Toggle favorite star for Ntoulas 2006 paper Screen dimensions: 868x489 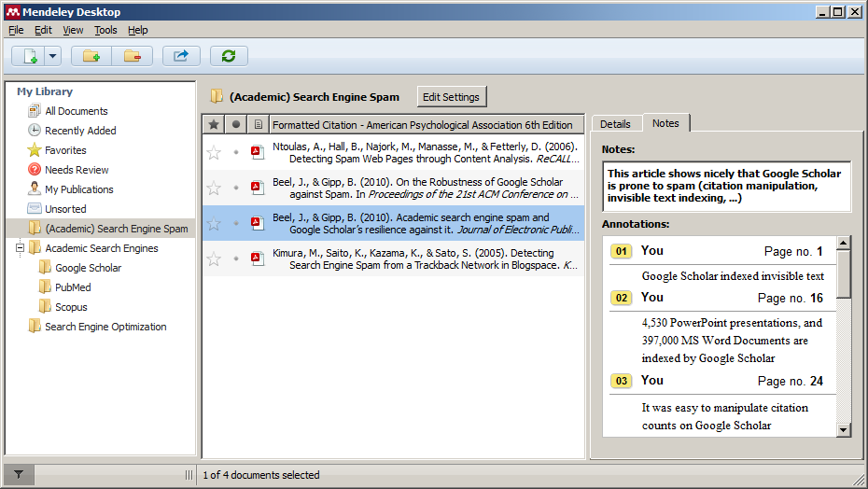[x=214, y=152]
